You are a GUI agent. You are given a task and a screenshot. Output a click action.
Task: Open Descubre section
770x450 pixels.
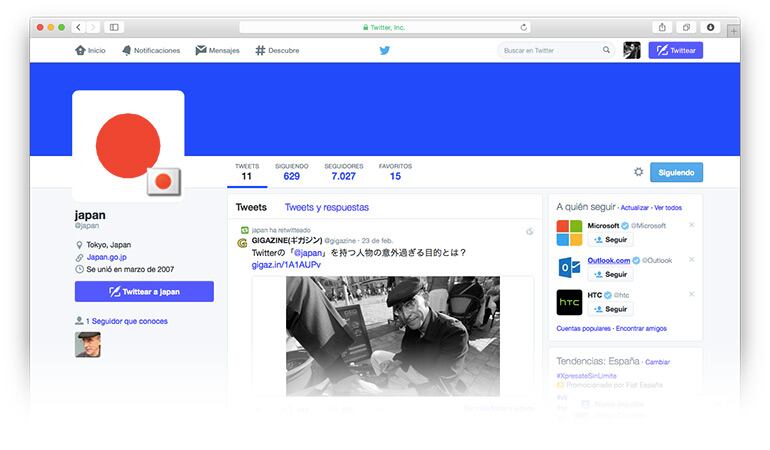click(x=277, y=50)
